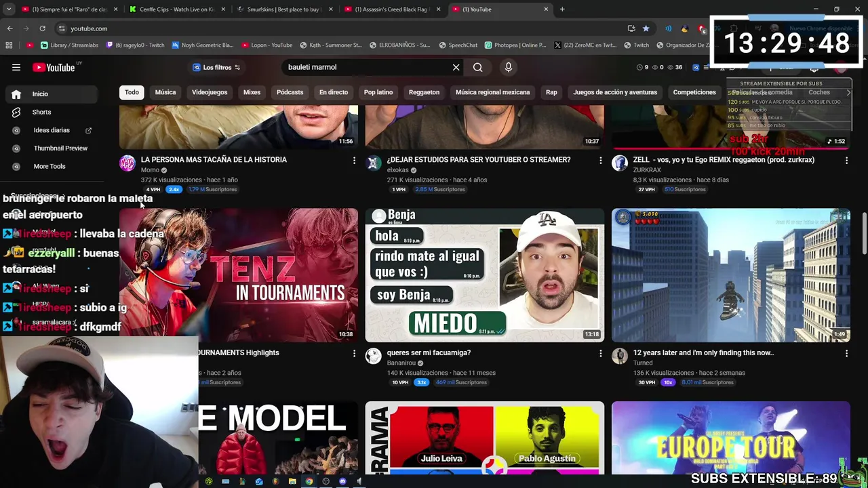Select the Rap filter chip
The height and width of the screenshot is (488, 868).
tap(551, 92)
